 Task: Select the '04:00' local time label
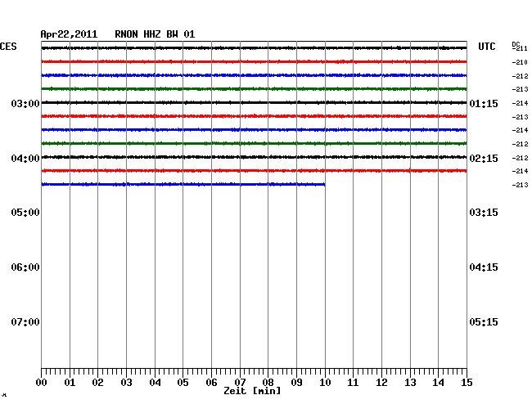point(25,159)
